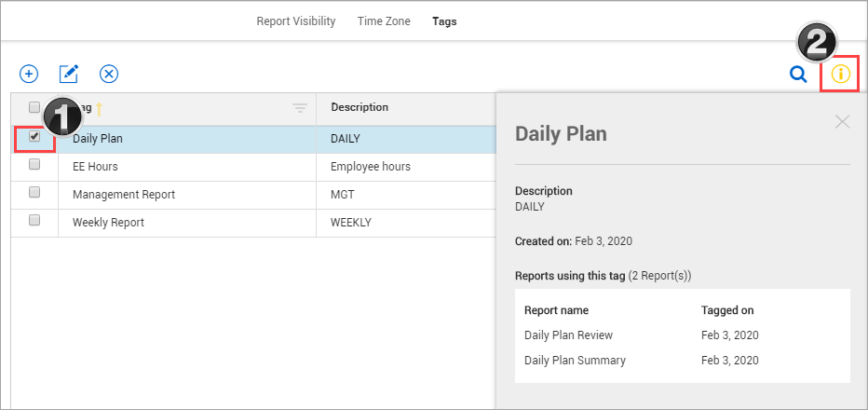The height and width of the screenshot is (410, 868).
Task: Close the Daily Plan details panel
Action: [x=842, y=121]
